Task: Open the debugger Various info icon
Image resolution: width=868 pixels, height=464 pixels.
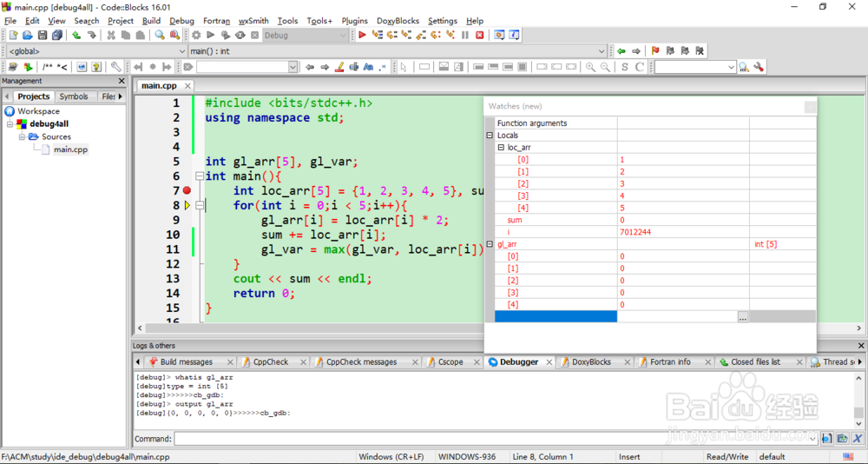Action: [x=514, y=35]
